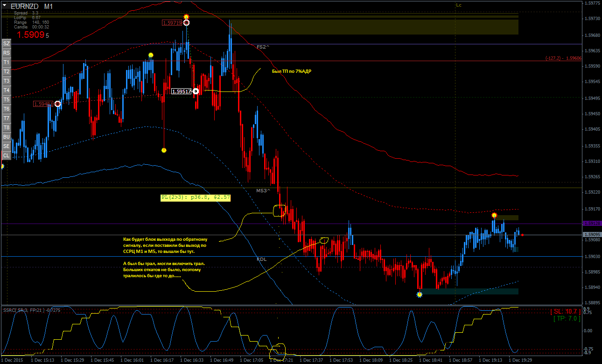The image size is (602, 364).
Task: Click the 1.59775 price scale value
Action: (592, 3)
